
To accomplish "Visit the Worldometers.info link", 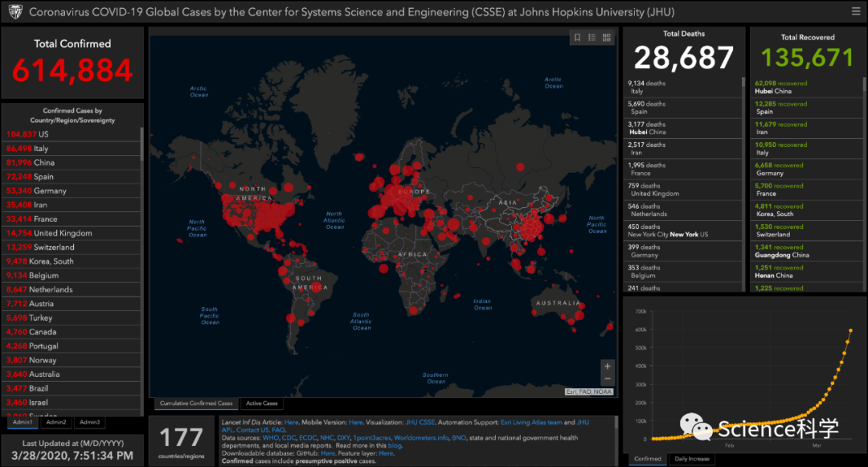I will click(421, 438).
